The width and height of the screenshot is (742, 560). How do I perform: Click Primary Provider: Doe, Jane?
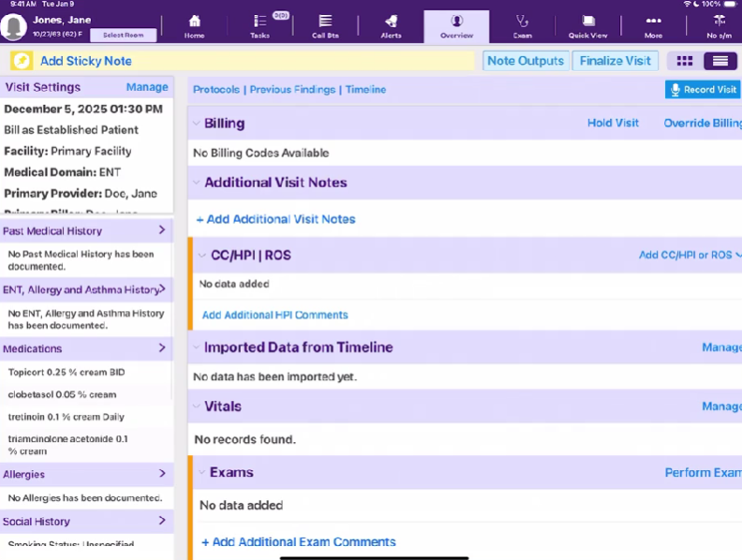point(81,194)
